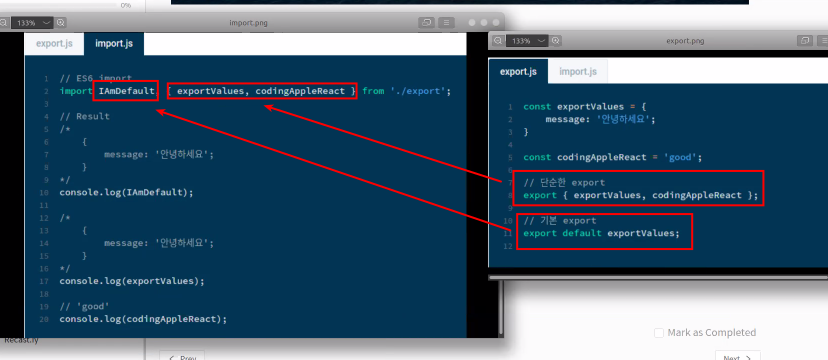Open the hamburger menu in import.png window
This screenshot has height=360, width=828.
(x=446, y=22)
